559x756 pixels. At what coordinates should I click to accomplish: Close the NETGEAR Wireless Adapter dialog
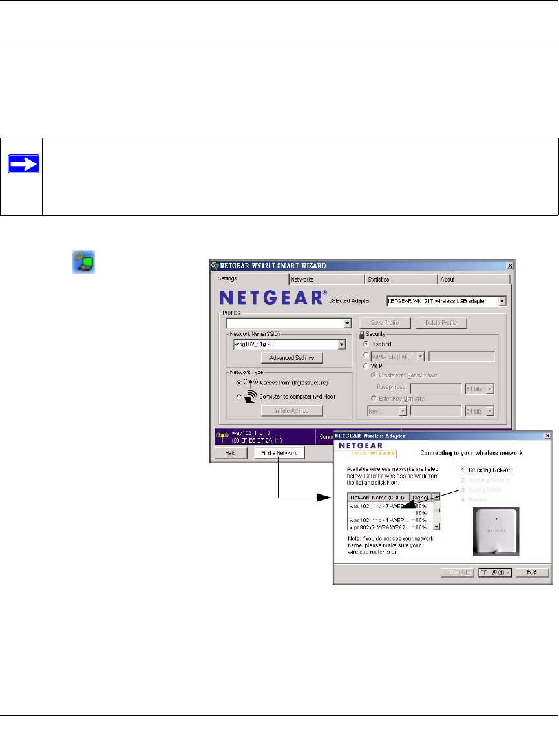547,436
